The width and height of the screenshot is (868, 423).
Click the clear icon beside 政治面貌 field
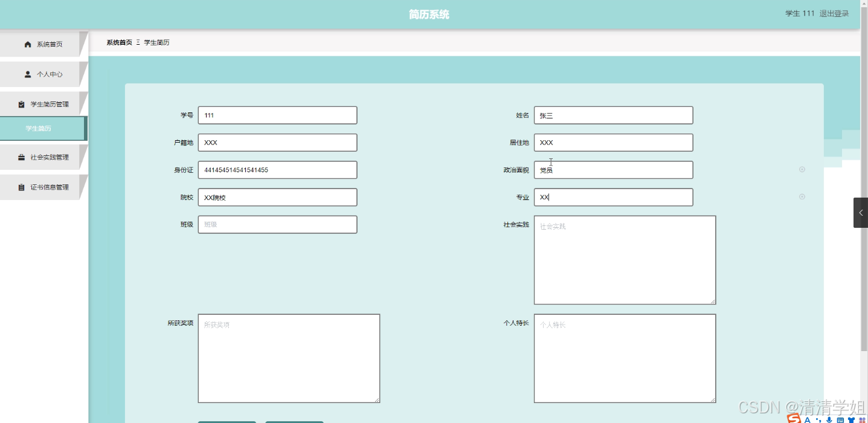click(x=802, y=170)
